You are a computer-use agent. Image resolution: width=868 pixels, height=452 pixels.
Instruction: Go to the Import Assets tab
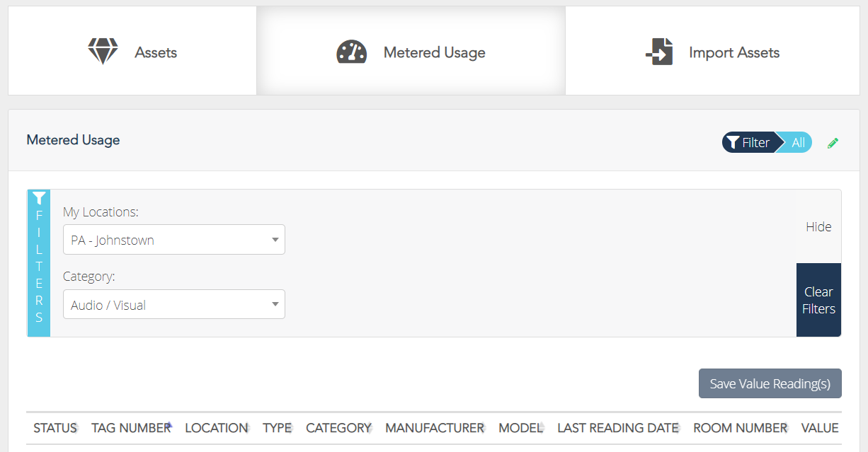(x=712, y=51)
